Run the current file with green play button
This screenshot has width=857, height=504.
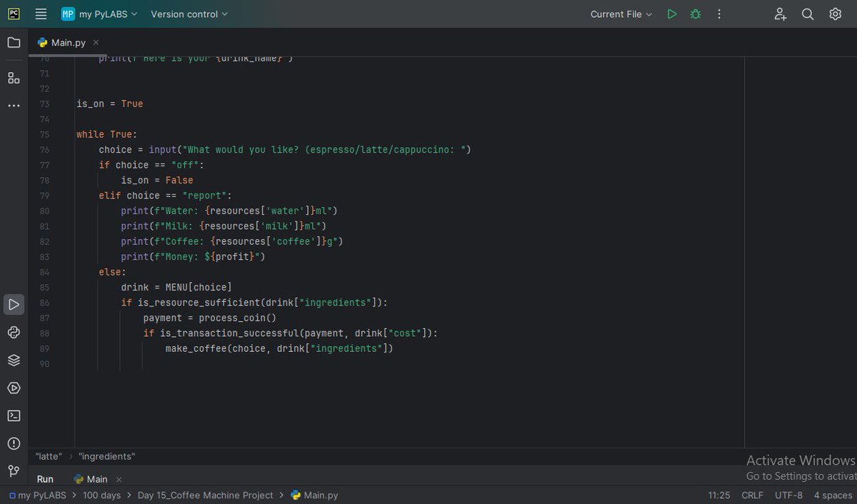[671, 14]
